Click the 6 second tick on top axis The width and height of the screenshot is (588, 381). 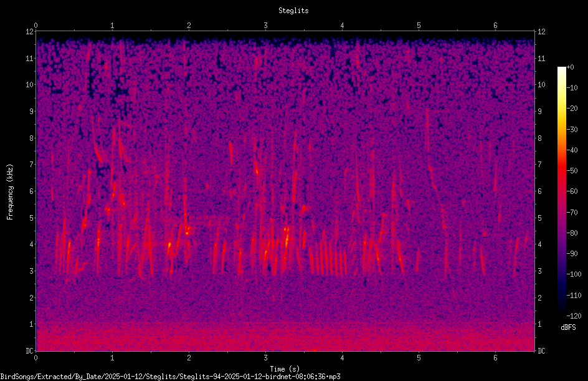click(495, 26)
